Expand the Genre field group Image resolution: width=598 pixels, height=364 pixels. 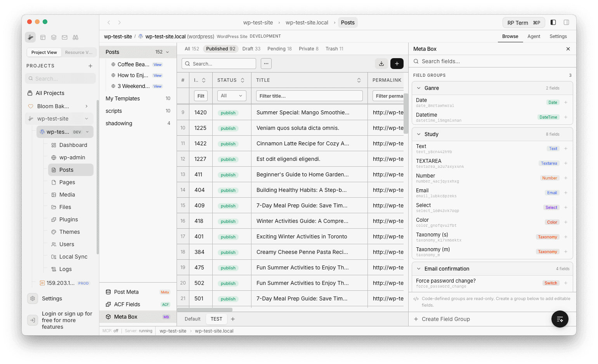418,88
